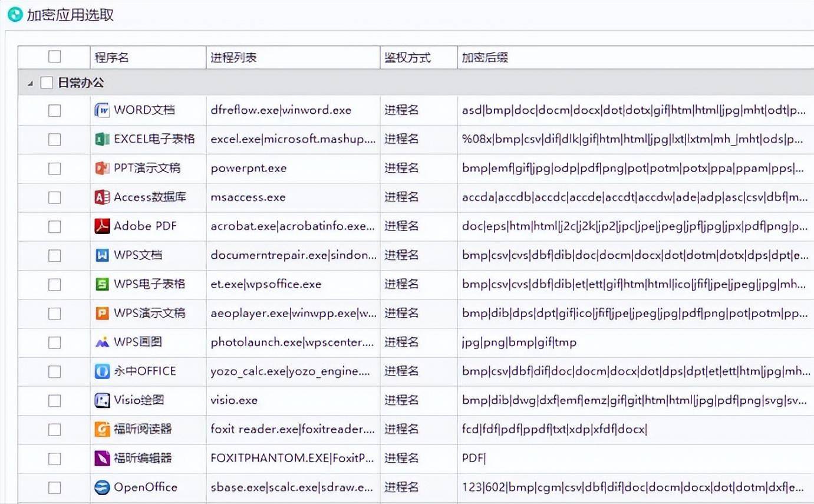Click the sbase.exe|scalc.exe process cell

point(293,487)
